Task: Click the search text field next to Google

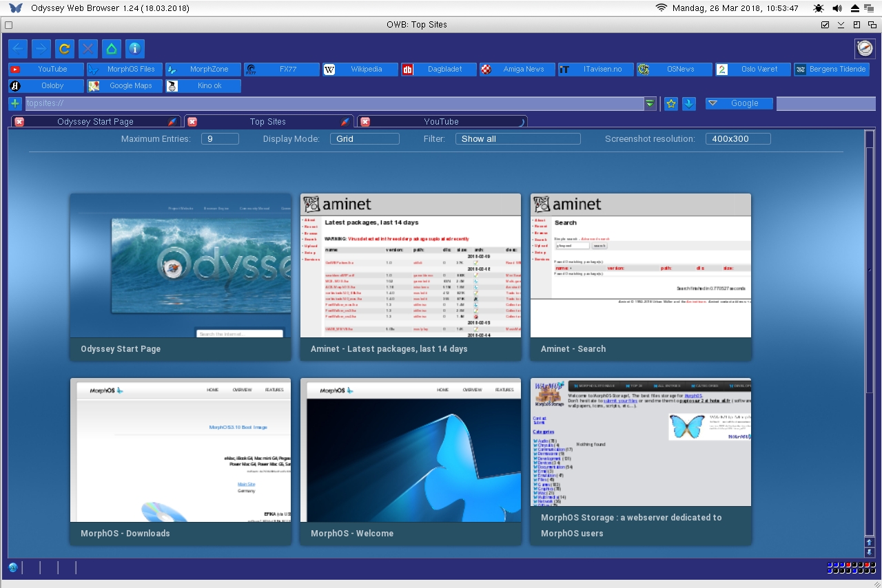Action: [x=825, y=103]
